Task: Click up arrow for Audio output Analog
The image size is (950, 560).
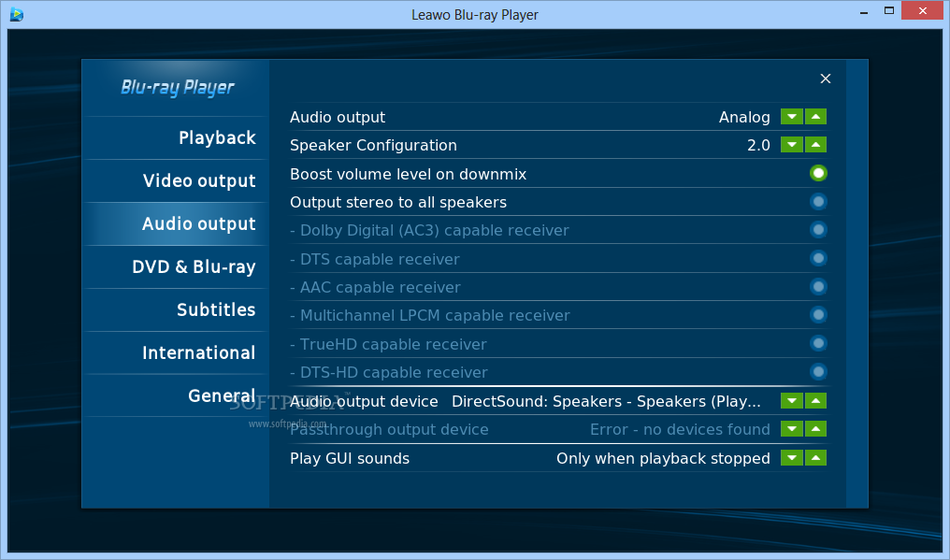Action: [815, 116]
